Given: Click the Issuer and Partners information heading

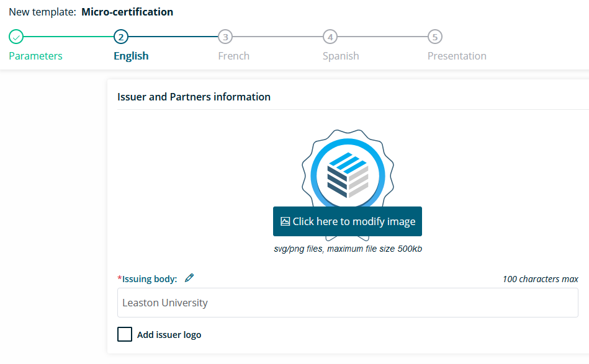Looking at the screenshot, I should (x=194, y=97).
